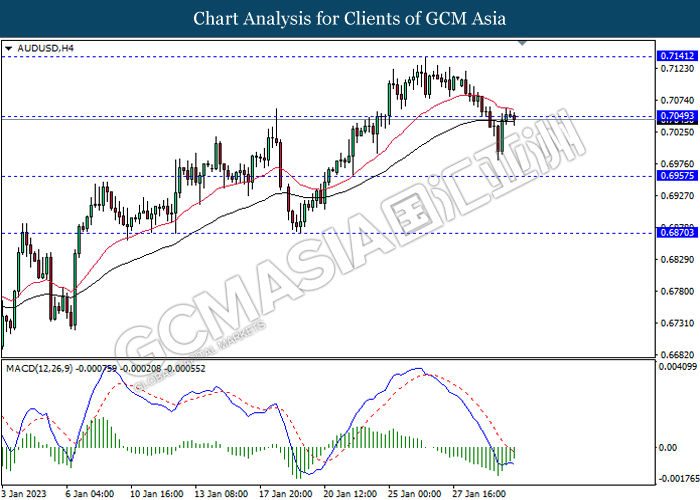700x500 pixels.
Task: Click the 25 Jan 00:00 time label
Action: pyautogui.click(x=414, y=494)
